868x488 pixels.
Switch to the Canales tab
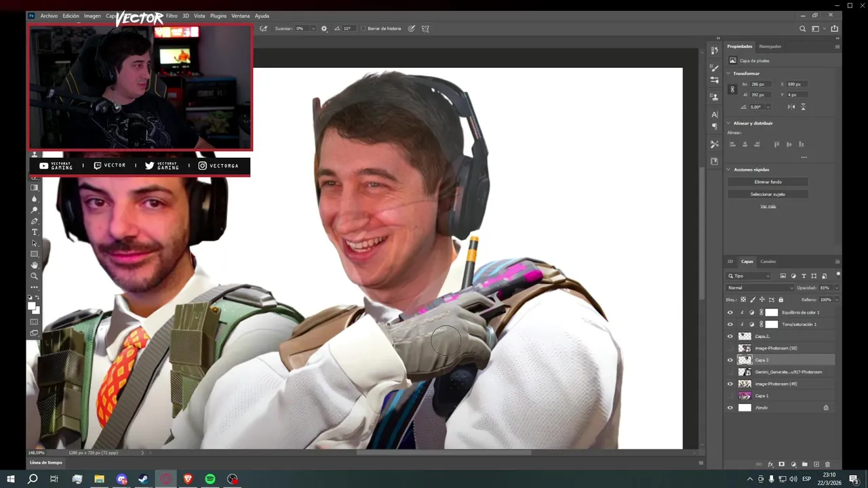click(x=768, y=262)
